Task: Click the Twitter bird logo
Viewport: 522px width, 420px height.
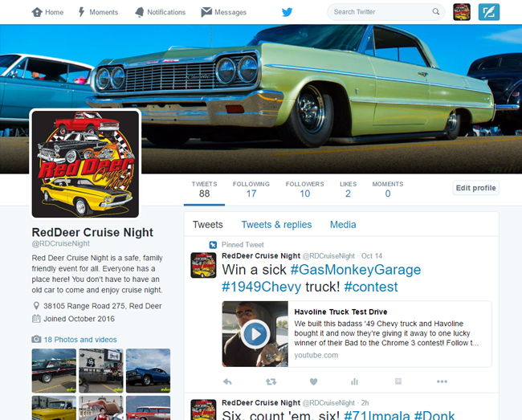Action: 287,12
